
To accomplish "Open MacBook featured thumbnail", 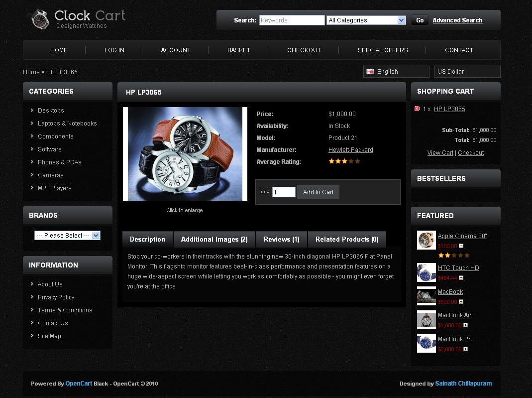I will 426,296.
